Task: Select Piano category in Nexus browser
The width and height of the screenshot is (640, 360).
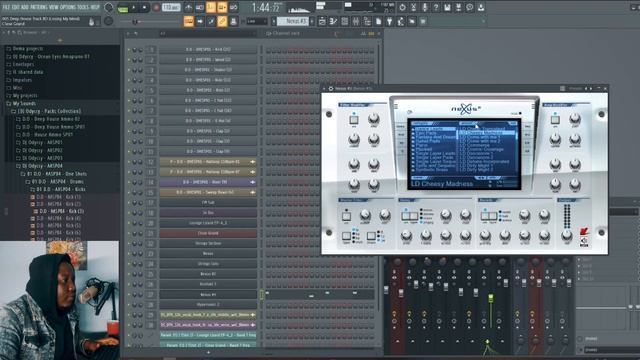Action: coord(422,145)
